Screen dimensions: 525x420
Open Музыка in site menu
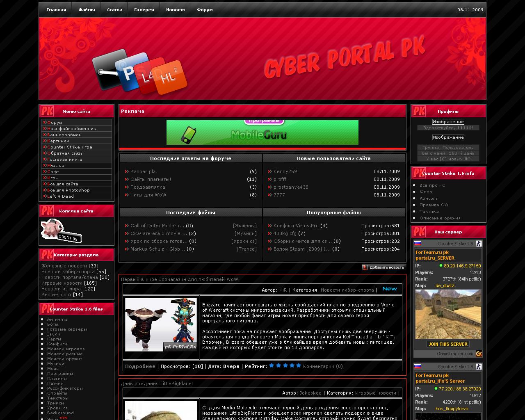point(55,165)
